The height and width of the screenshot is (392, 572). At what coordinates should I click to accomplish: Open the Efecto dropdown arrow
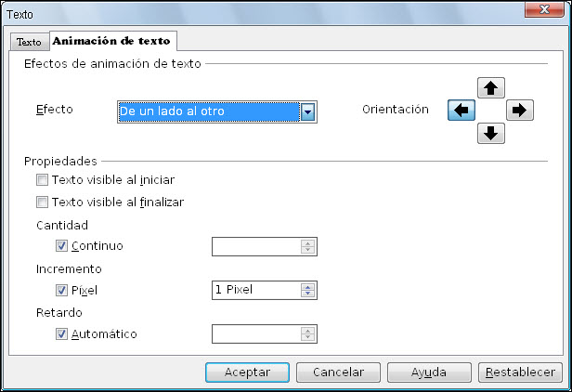coord(308,111)
